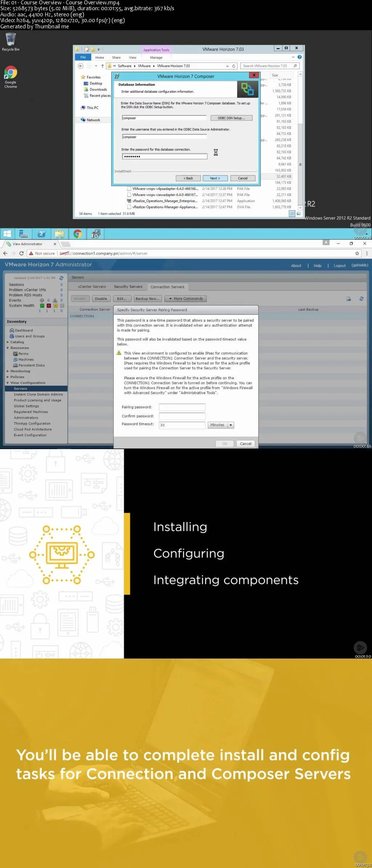The image size is (372, 868).
Task: Reload the Chrome page
Action: click(21, 253)
